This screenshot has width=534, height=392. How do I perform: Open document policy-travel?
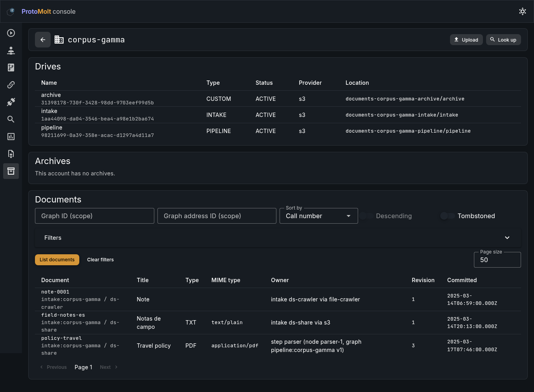(x=62, y=338)
